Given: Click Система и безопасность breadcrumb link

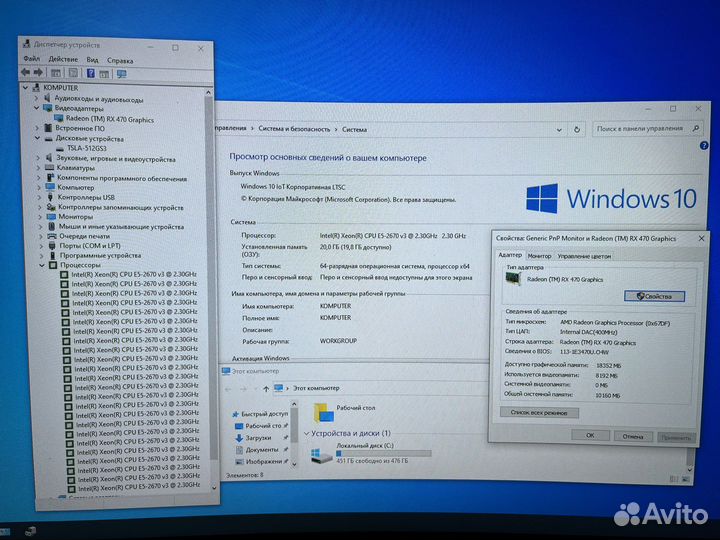Looking at the screenshot, I should pos(294,129).
